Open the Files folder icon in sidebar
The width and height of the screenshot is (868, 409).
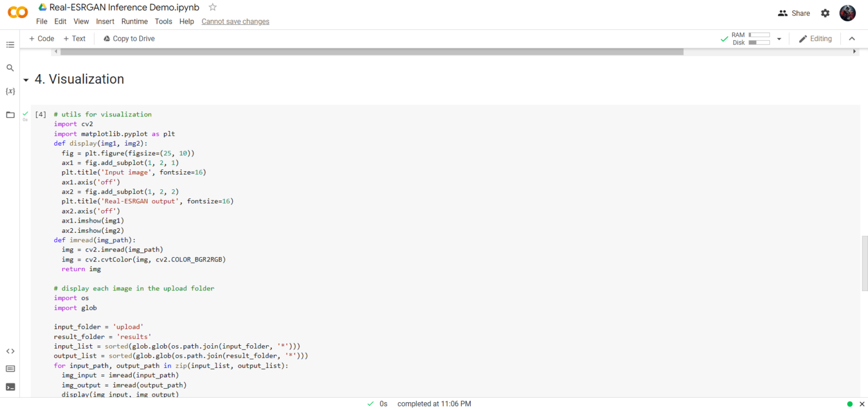[10, 115]
